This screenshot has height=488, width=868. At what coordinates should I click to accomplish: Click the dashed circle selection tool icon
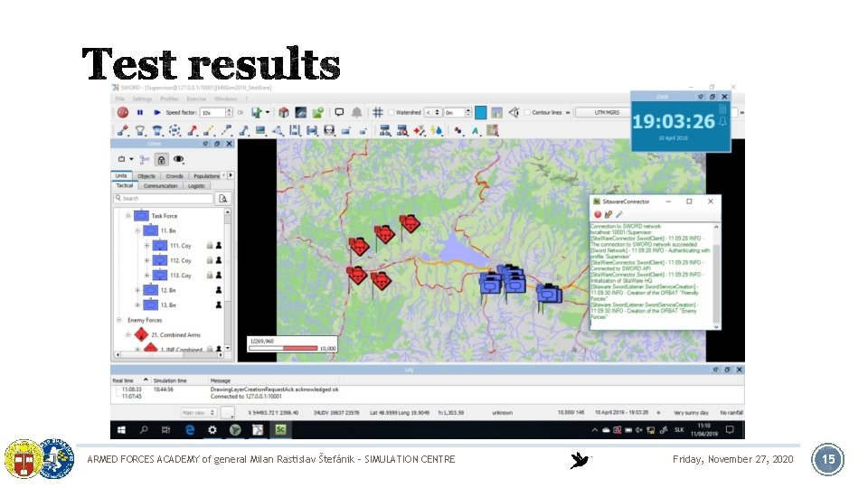(x=175, y=130)
